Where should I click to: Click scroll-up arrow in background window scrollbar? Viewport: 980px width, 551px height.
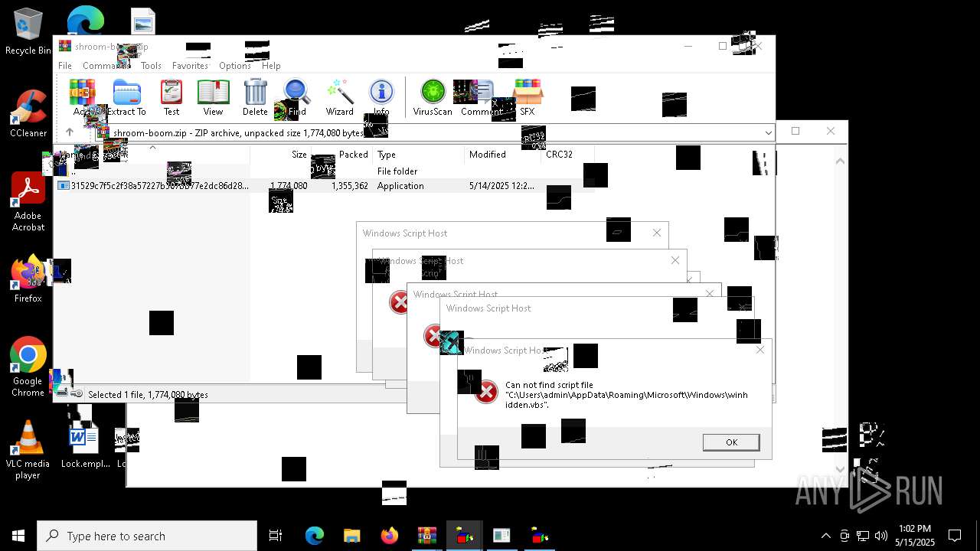841,161
